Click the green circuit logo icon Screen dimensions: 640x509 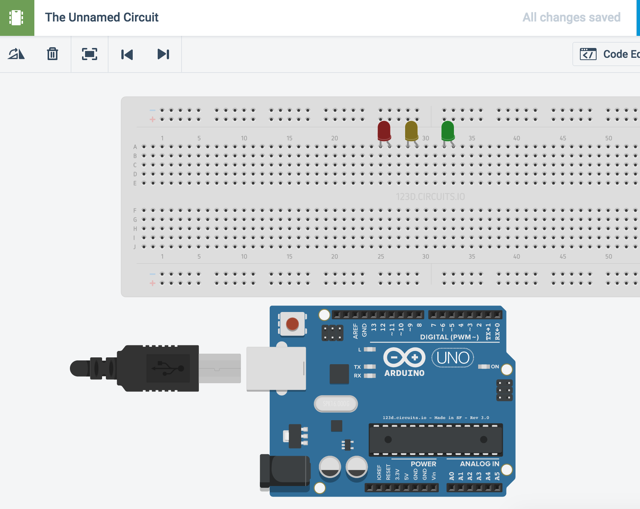(17, 18)
